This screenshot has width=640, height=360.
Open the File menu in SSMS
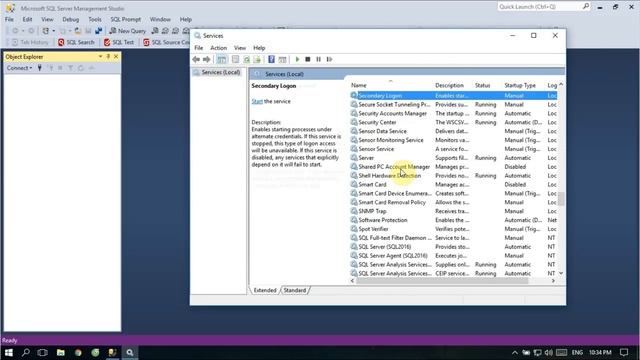coord(9,19)
